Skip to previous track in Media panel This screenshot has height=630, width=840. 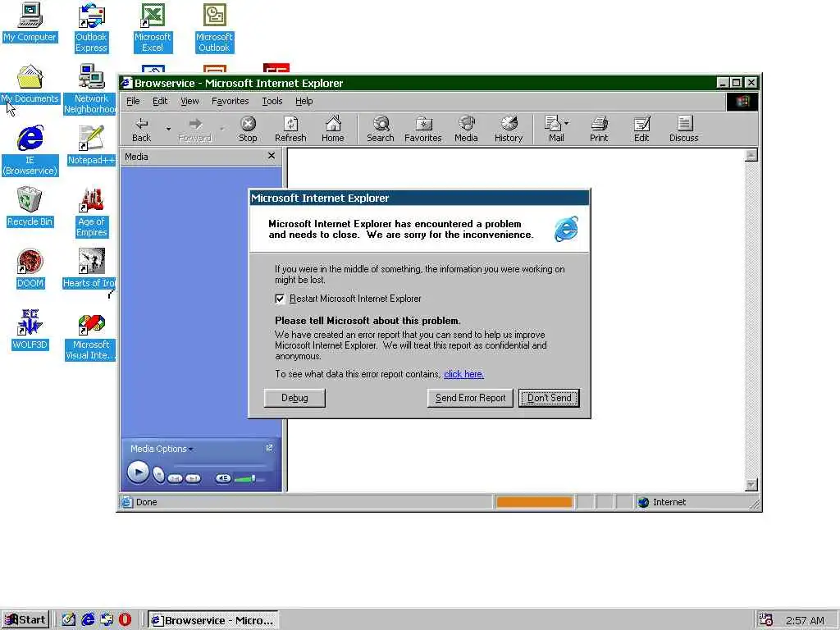click(176, 478)
